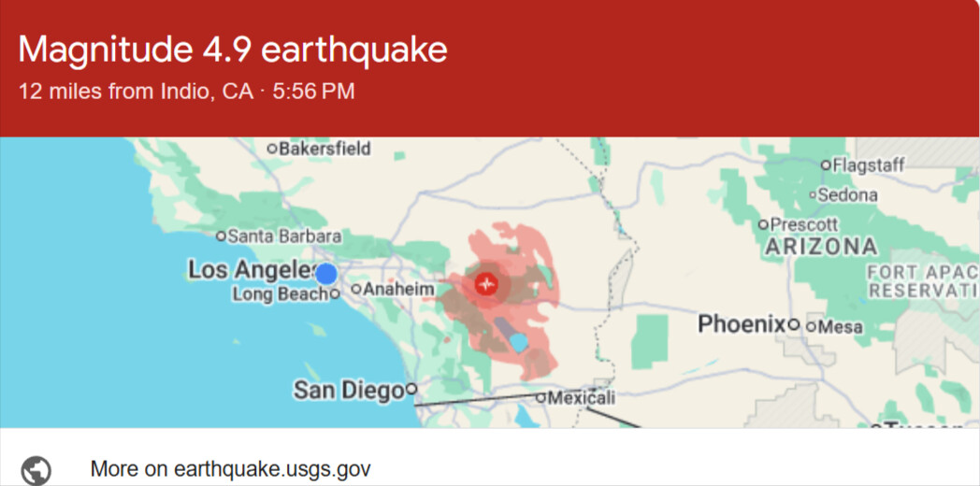Click the Phoenix map label
980x486 pixels.
(742, 324)
